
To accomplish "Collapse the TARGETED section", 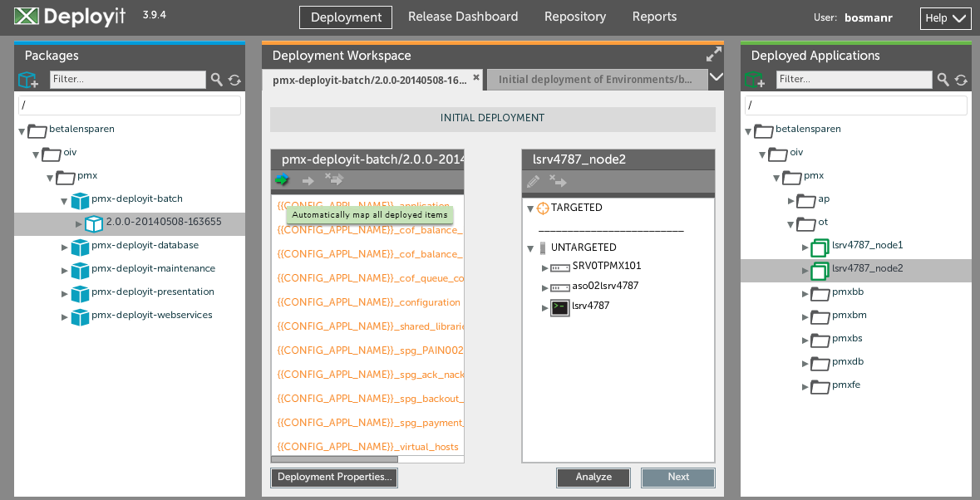I will pos(531,208).
